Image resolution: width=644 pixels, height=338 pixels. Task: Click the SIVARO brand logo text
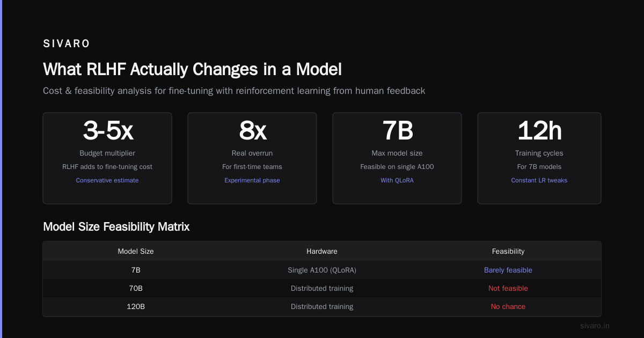[67, 44]
